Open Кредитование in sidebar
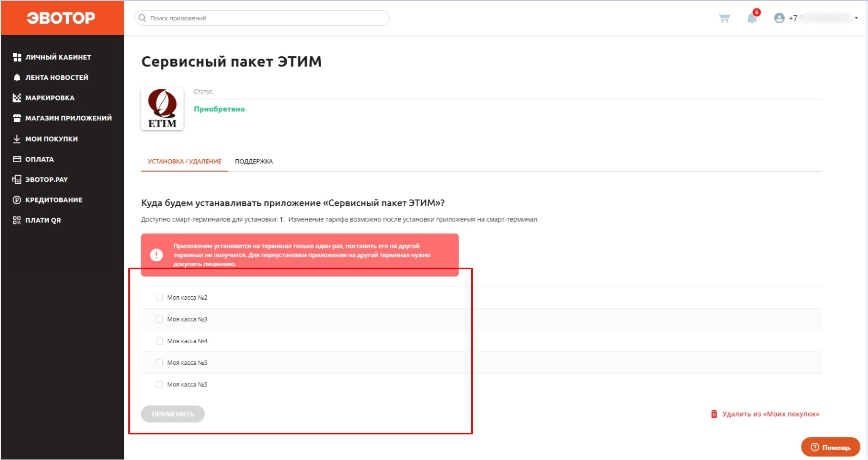This screenshot has width=868, height=460. [x=48, y=200]
